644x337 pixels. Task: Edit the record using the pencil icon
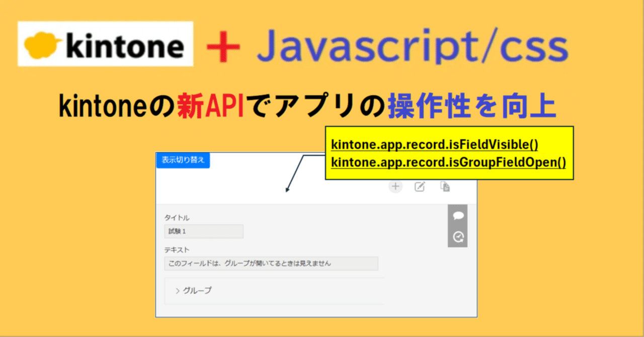tap(420, 187)
